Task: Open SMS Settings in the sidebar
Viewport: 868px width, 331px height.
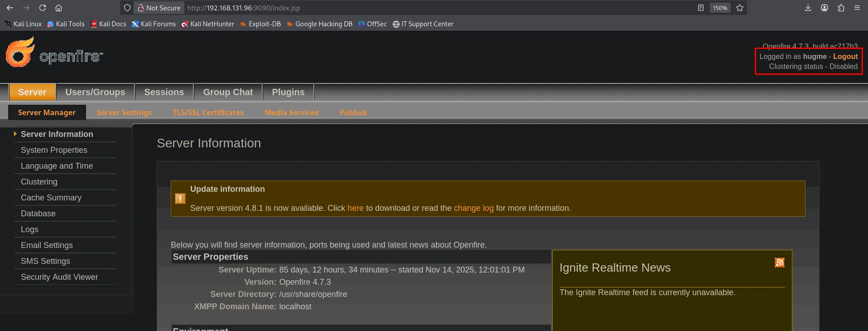Action: pos(45,261)
